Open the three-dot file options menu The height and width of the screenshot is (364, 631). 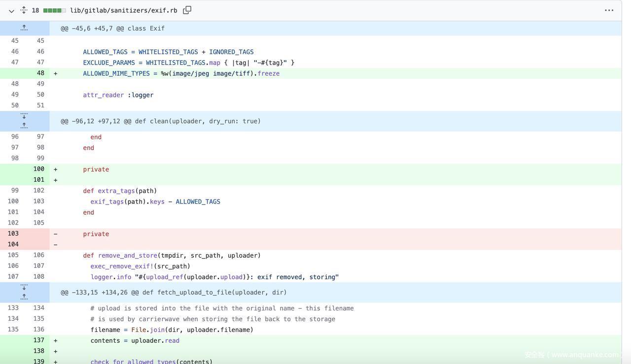(609, 10)
